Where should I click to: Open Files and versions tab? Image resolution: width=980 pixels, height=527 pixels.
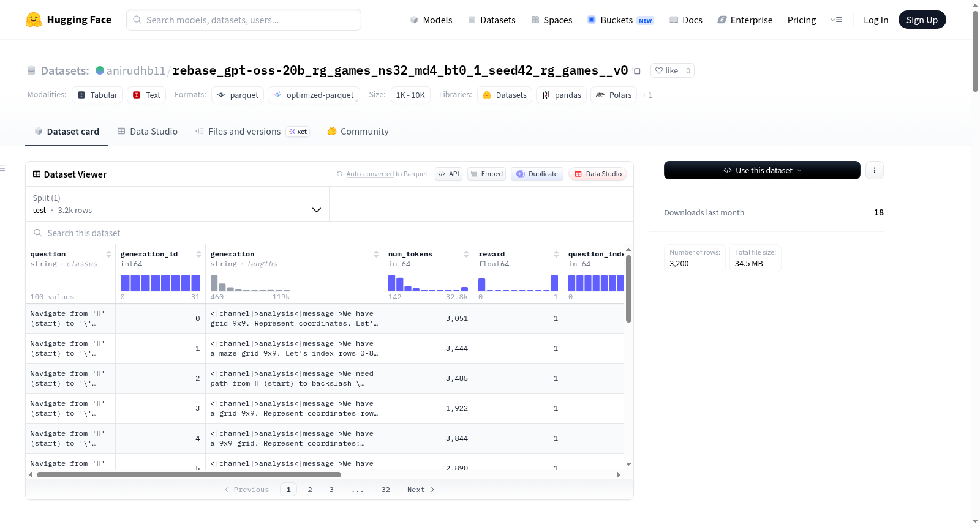tap(252, 132)
